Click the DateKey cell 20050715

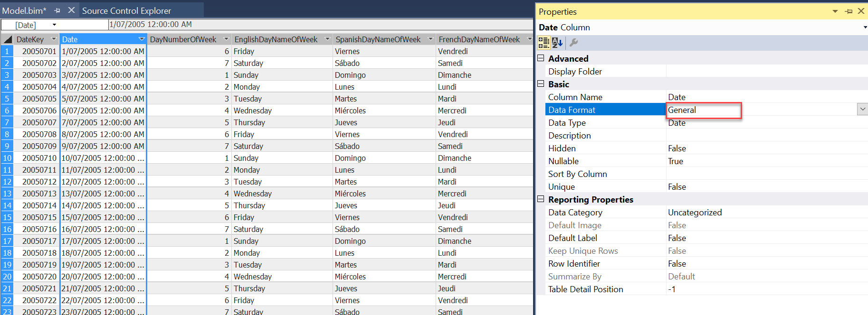click(37, 217)
